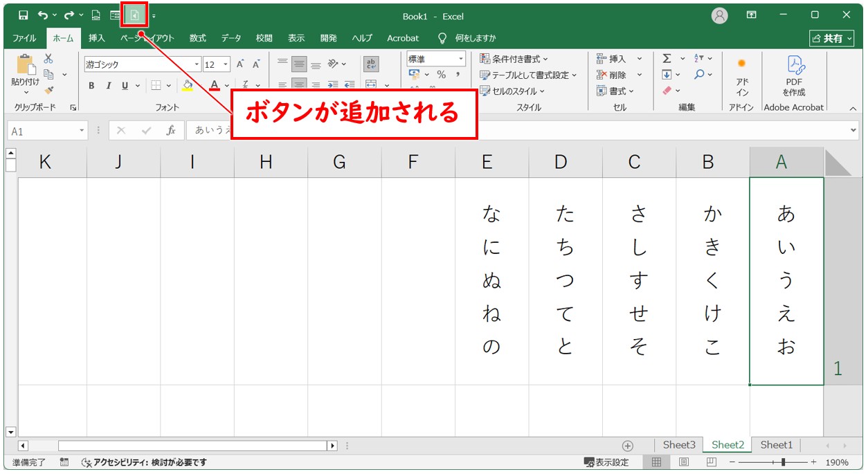The height and width of the screenshot is (474, 868).
Task: Apply comma style number format
Action: click(x=458, y=75)
